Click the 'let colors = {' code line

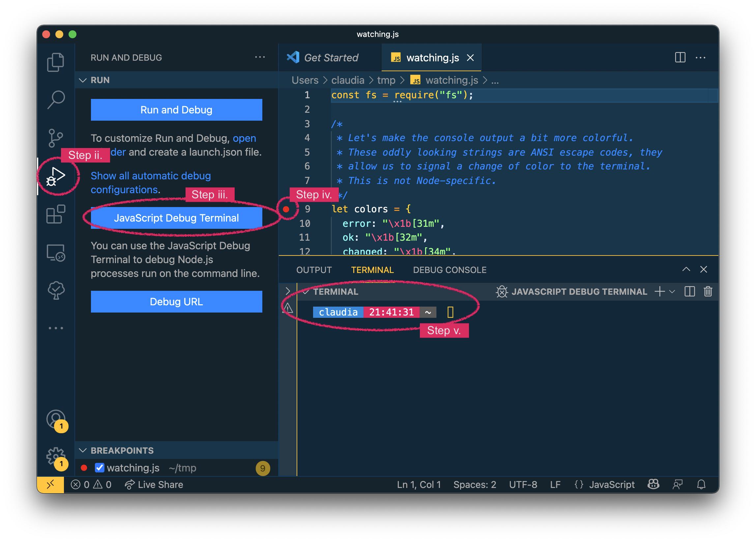pos(371,209)
